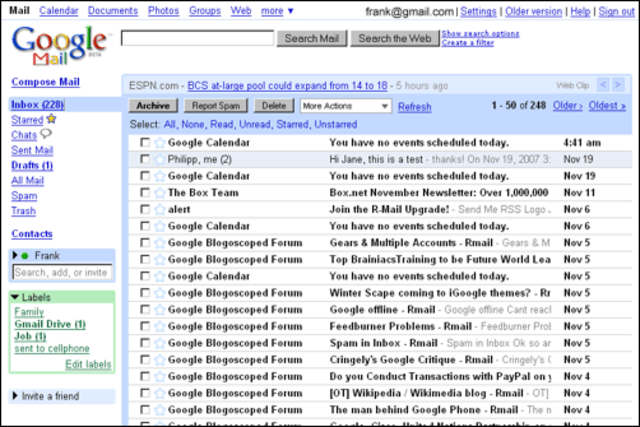Click Edit labels link

point(88,364)
